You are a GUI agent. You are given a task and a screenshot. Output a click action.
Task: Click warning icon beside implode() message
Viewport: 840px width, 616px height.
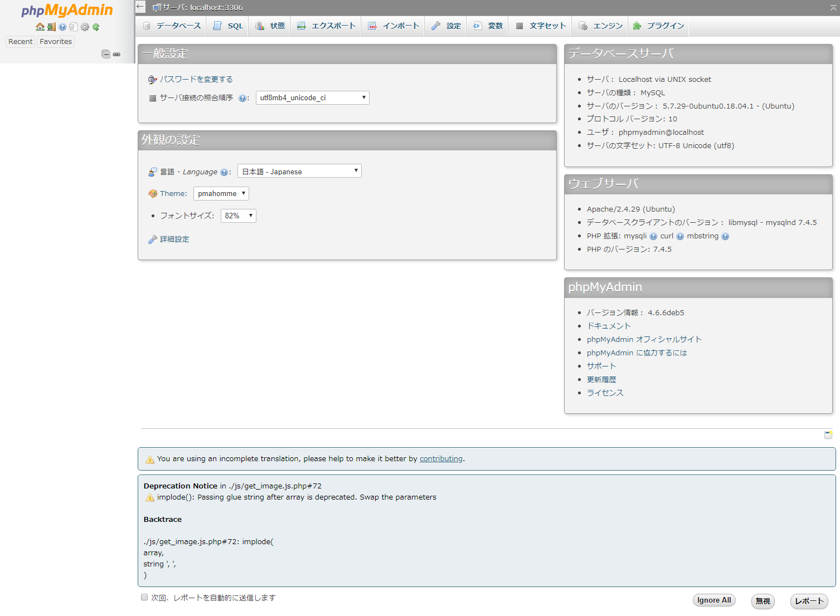(x=149, y=497)
